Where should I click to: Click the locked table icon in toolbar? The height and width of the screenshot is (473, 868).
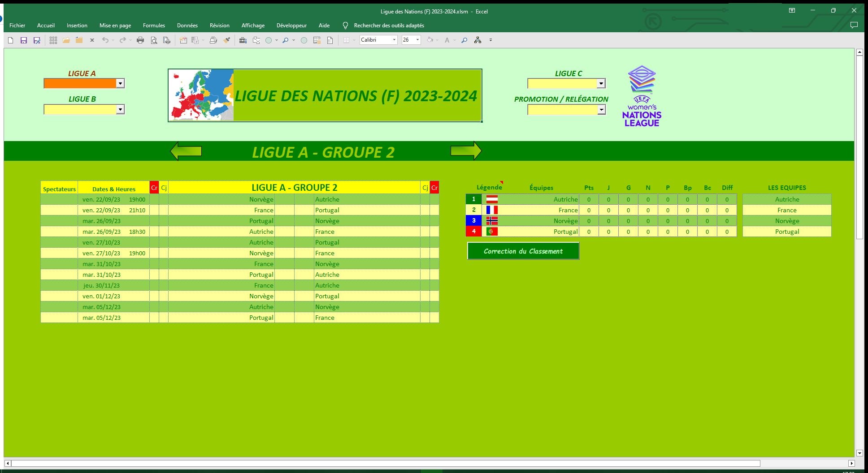[317, 40]
